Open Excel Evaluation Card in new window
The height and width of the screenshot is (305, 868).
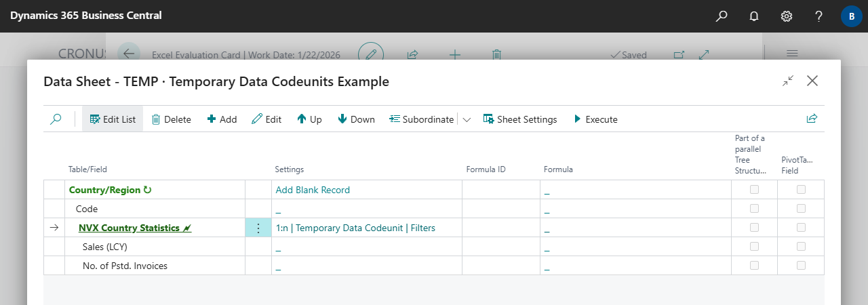[x=679, y=54]
